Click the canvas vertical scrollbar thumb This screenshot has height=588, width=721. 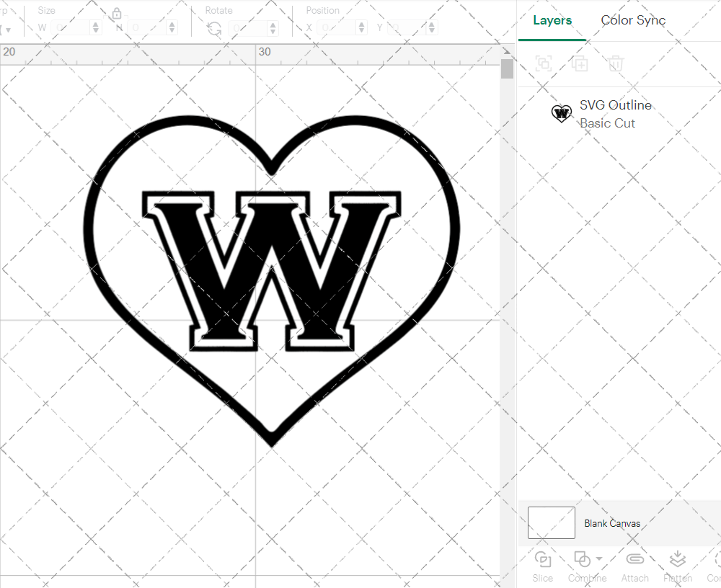click(x=507, y=69)
